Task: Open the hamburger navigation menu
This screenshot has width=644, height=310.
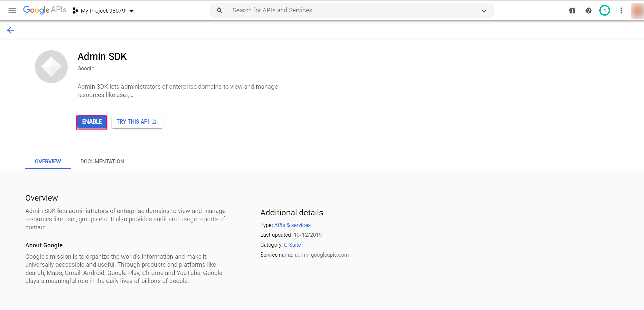Action: pos(12,11)
